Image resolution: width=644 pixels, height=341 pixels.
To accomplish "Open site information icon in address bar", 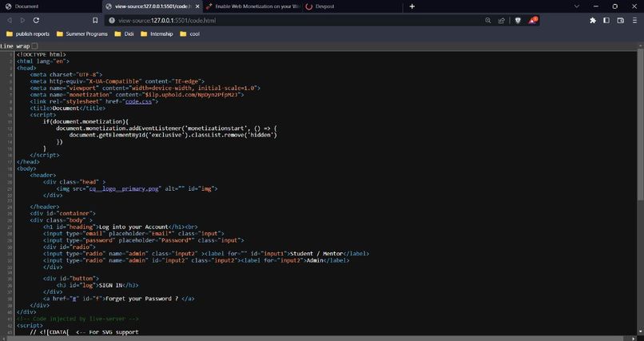I will pos(112,20).
